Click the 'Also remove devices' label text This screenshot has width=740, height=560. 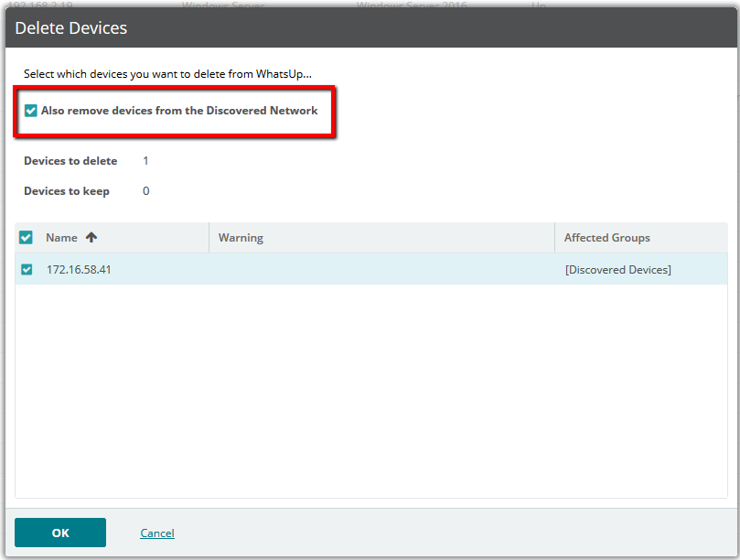coord(179,111)
